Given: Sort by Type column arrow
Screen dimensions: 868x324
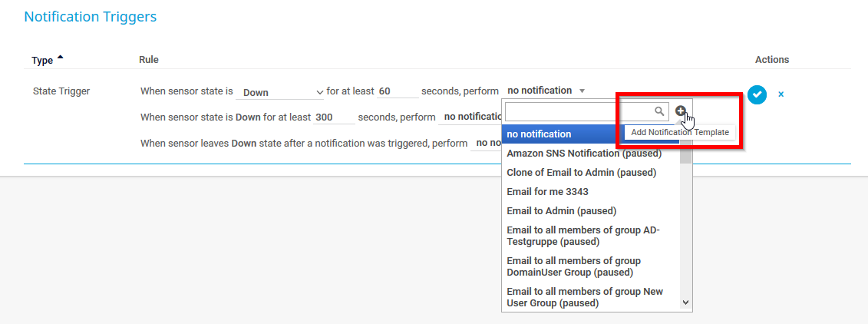Looking at the screenshot, I should pos(61,58).
